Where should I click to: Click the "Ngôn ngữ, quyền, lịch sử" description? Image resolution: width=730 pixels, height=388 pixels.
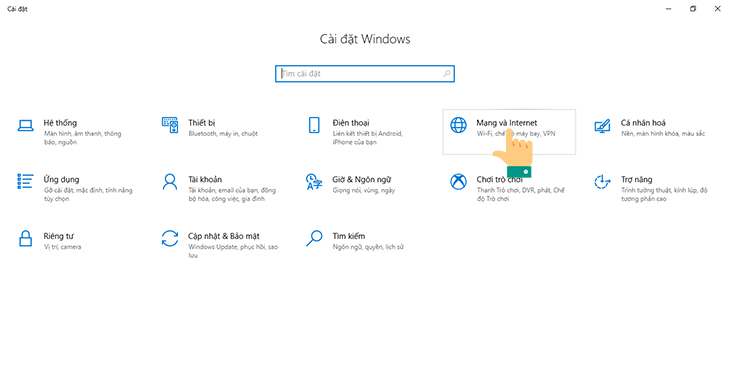[368, 247]
